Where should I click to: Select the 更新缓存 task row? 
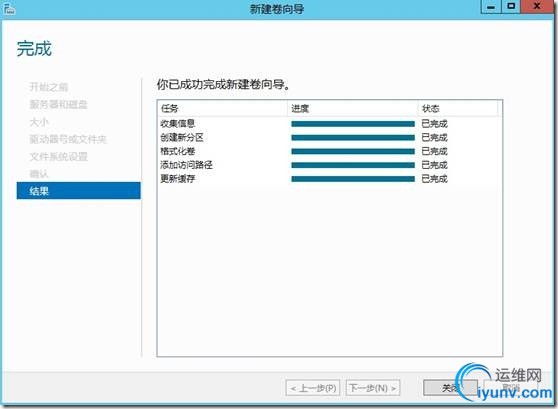click(x=330, y=178)
